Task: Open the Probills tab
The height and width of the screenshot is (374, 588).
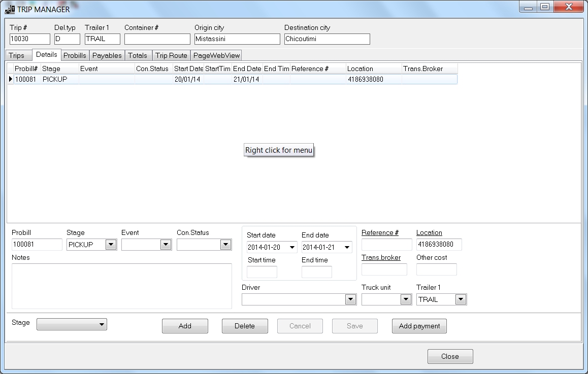Action: (75, 56)
